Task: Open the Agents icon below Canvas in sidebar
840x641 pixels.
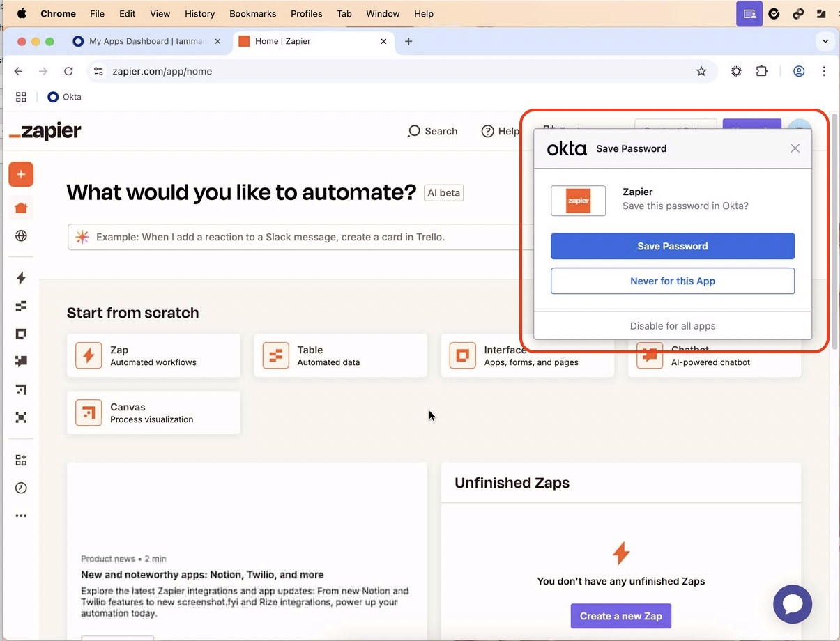Action: [x=21, y=417]
